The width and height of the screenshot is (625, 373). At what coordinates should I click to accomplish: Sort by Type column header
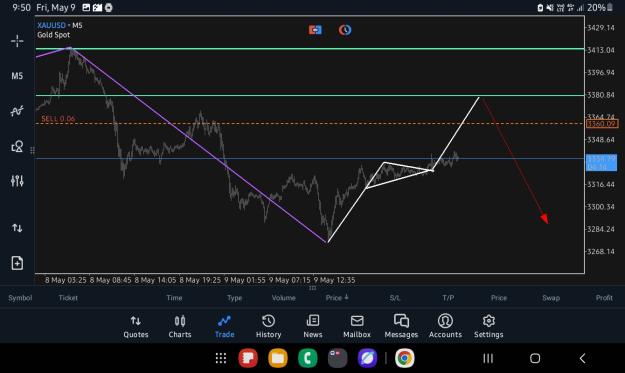coord(234,298)
